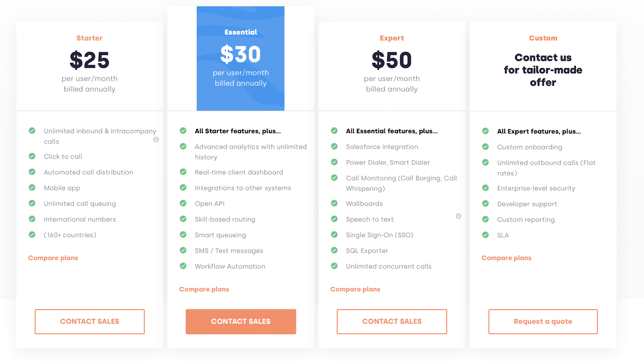The width and height of the screenshot is (644, 364).
Task: Click Contact Sales under the Starter plan
Action: pyautogui.click(x=89, y=321)
